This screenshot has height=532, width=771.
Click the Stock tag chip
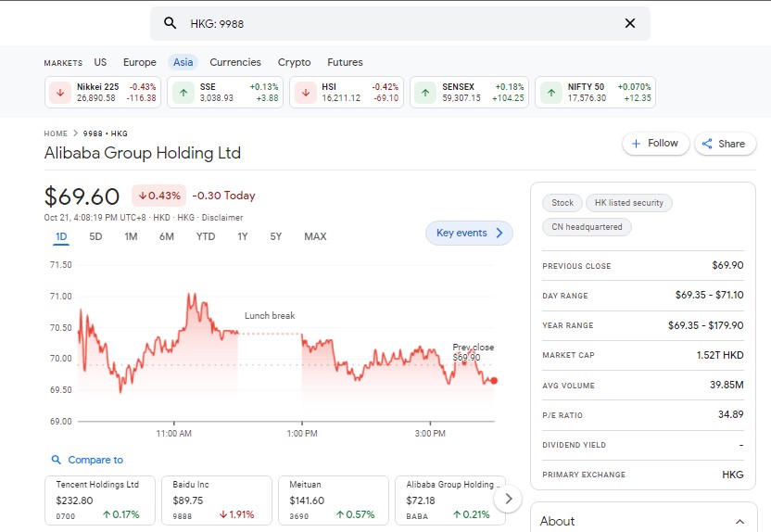pyautogui.click(x=562, y=203)
